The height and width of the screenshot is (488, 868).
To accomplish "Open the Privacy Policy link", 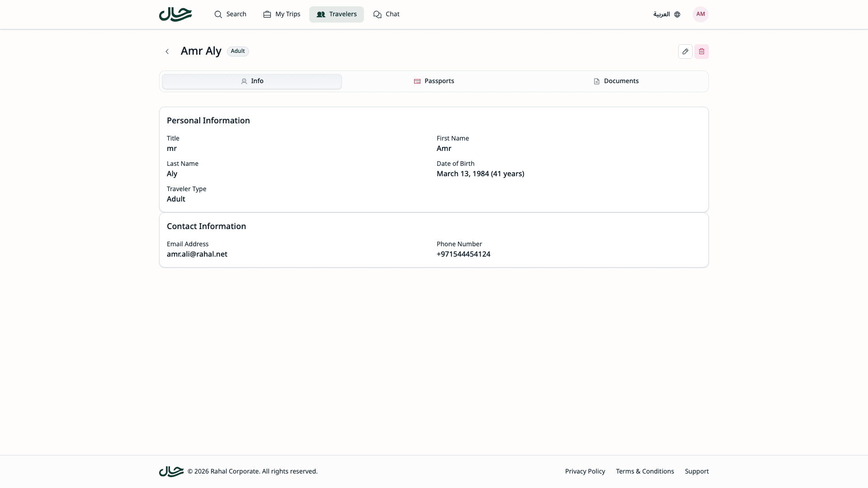I will click(x=585, y=471).
